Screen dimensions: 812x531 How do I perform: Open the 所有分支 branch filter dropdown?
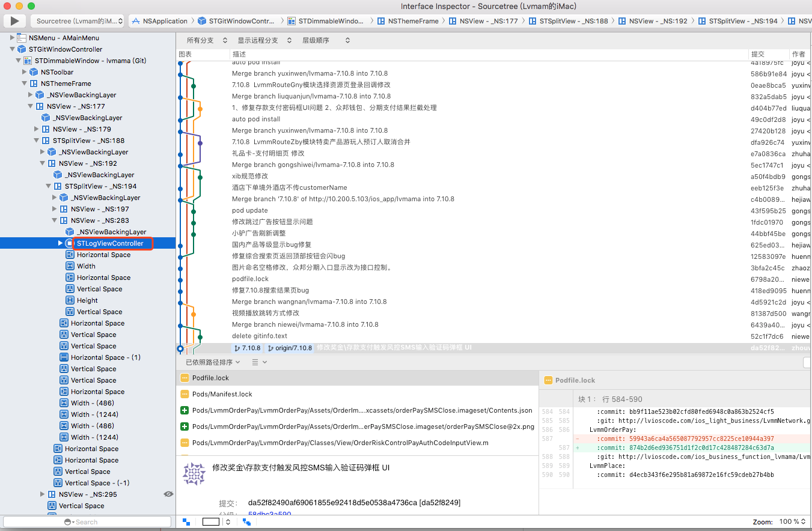206,40
